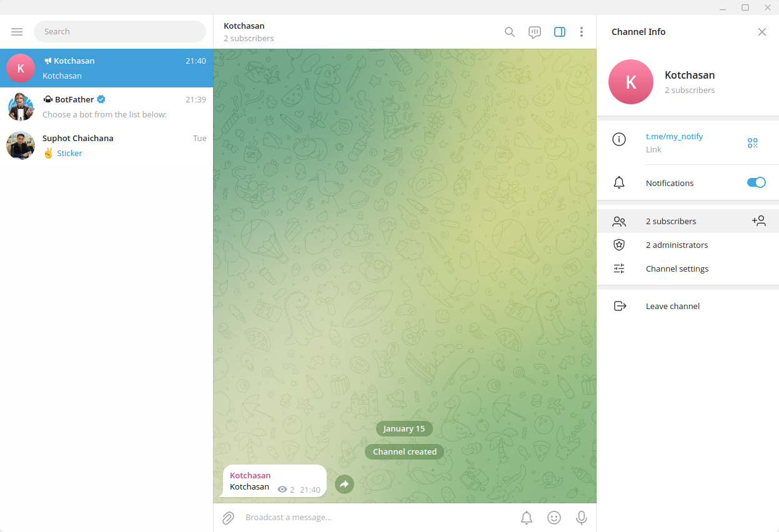The image size is (779, 532).
Task: Open the t.me/my_notify link
Action: [674, 136]
